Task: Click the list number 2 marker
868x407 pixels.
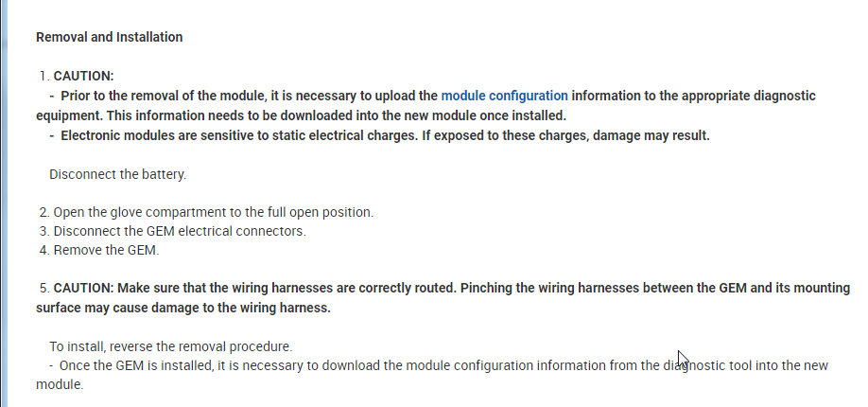Action: [43, 212]
